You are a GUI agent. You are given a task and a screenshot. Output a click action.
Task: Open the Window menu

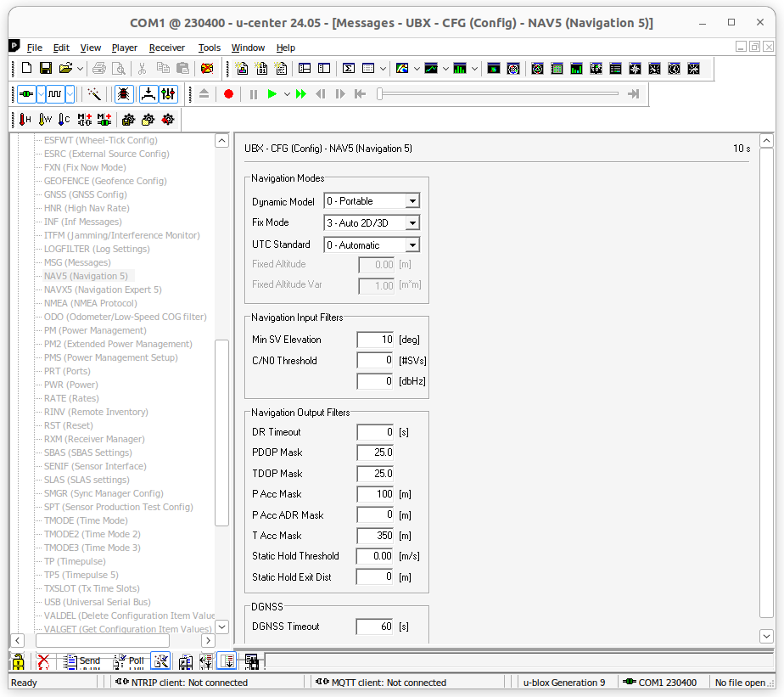pos(248,48)
